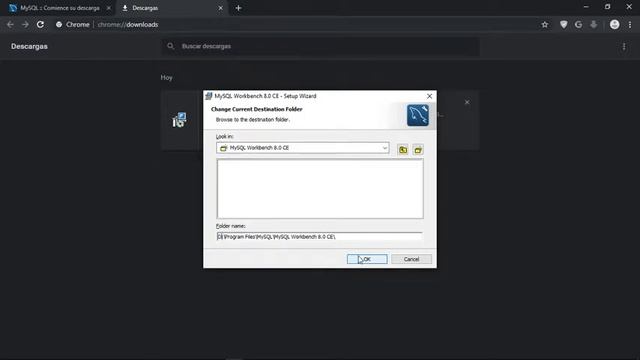Go back in Chrome
Image resolution: width=640 pixels, height=360 pixels.
(10, 24)
